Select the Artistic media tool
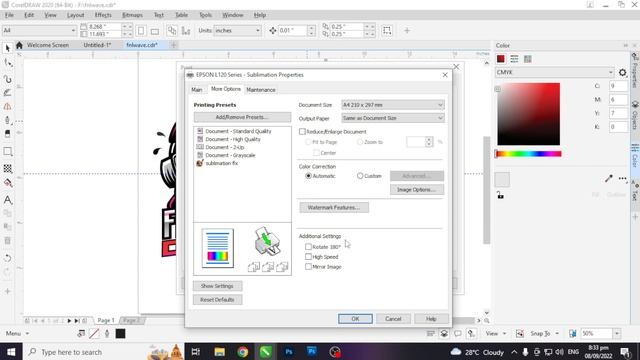This screenshot has width=640, height=360. 7,93
